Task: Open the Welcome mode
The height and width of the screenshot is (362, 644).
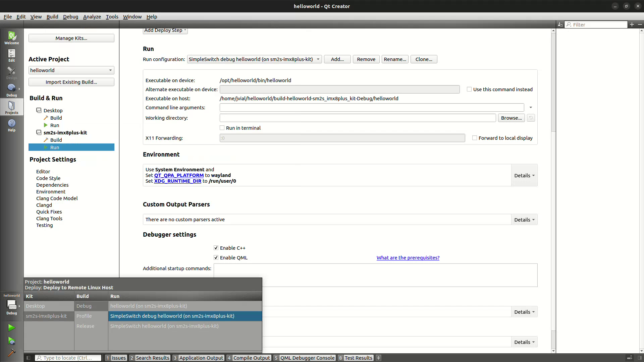Action: 12,38
